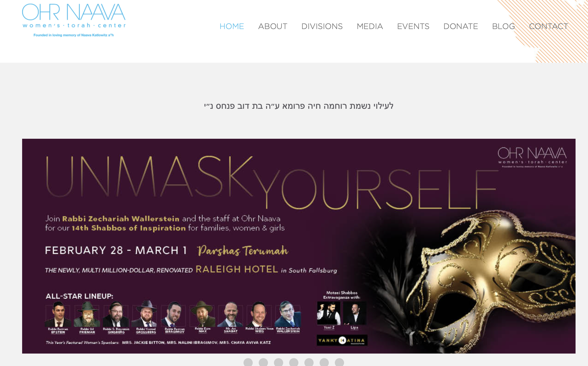The height and width of the screenshot is (366, 588).
Task: Jump to the fourth slide dot
Action: 294,362
